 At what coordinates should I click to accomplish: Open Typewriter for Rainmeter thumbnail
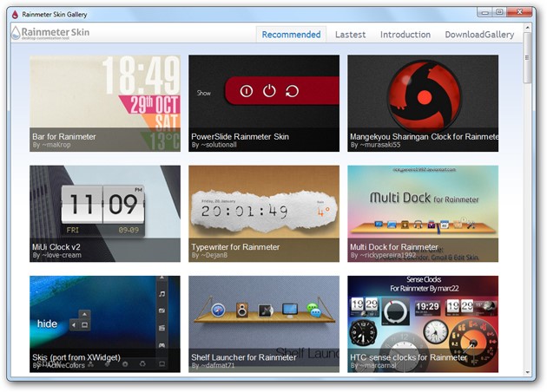click(264, 213)
